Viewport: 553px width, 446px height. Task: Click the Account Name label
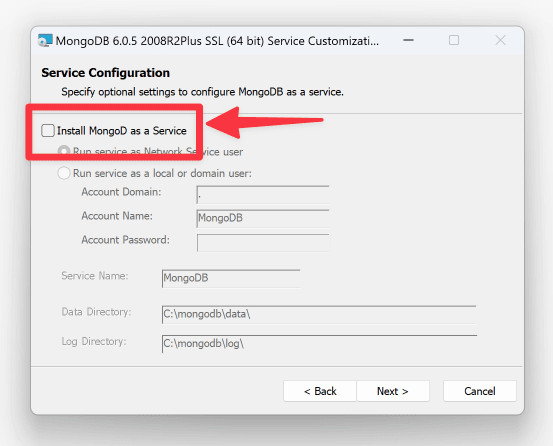tap(117, 216)
